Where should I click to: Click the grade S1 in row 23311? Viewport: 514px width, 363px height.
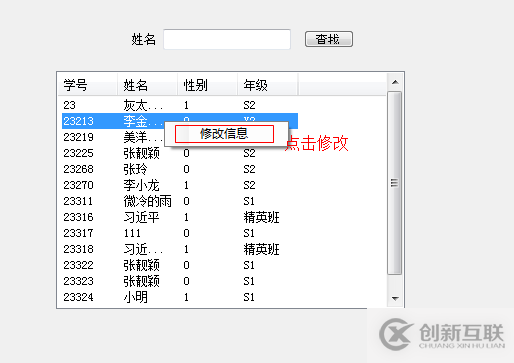pos(249,201)
